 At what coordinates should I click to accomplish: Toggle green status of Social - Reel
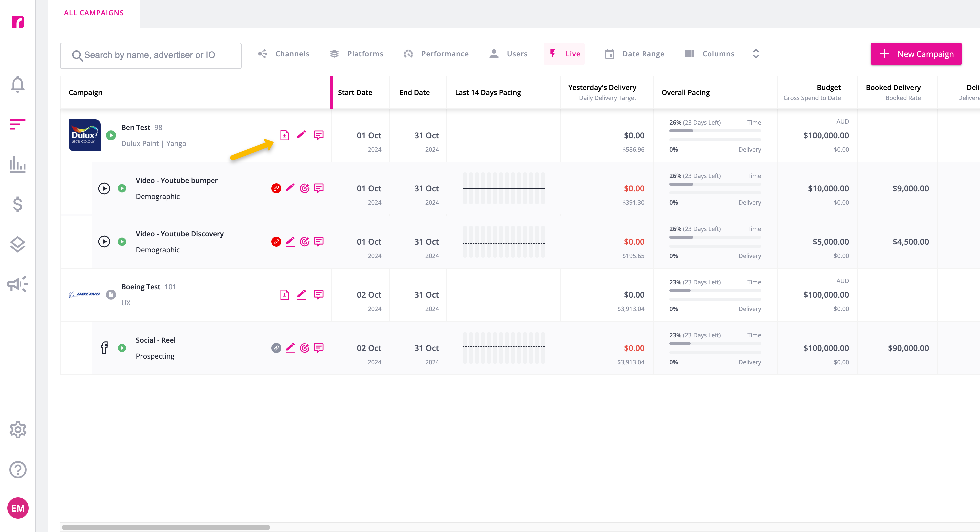122,348
